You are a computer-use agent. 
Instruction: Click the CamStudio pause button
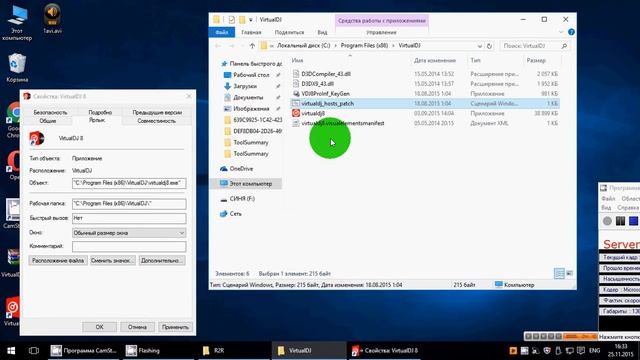(620, 221)
